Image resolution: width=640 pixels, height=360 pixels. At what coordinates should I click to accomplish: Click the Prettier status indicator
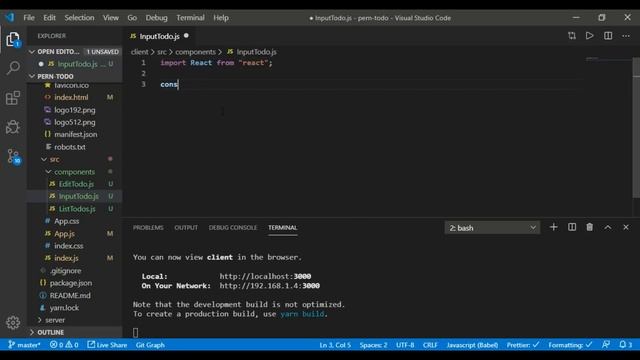point(523,345)
